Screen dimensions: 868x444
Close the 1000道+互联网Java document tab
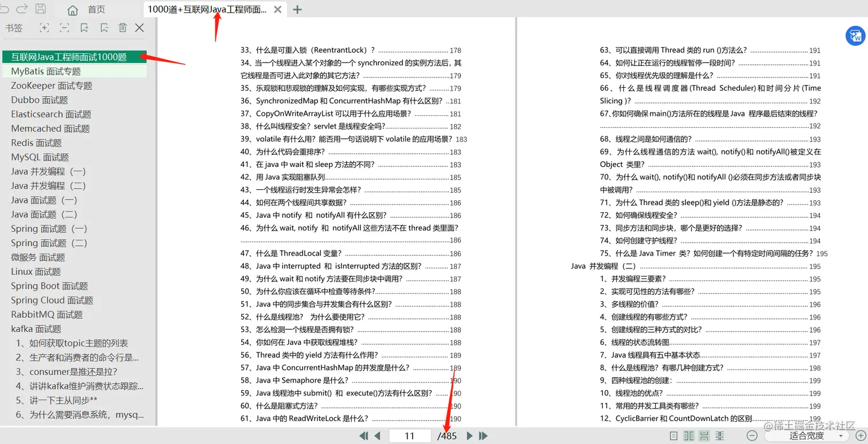(278, 10)
